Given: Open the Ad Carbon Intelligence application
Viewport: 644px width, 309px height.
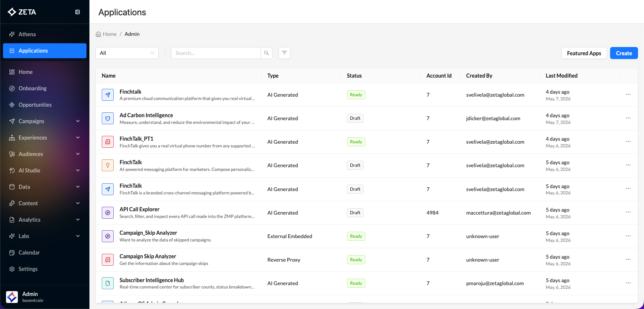Looking at the screenshot, I should [x=146, y=115].
